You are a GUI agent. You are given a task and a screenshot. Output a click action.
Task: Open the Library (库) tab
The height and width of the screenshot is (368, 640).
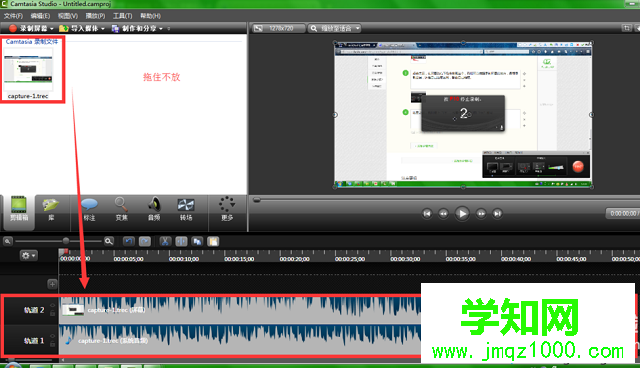pyautogui.click(x=51, y=209)
